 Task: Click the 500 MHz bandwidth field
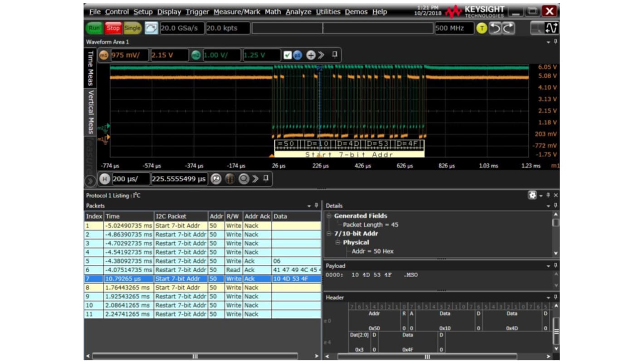coord(454,28)
